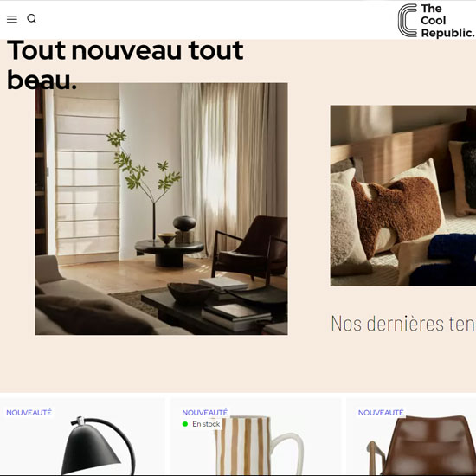Open the hamburger menu icon
Viewport: 476px width, 476px height.
click(x=12, y=19)
